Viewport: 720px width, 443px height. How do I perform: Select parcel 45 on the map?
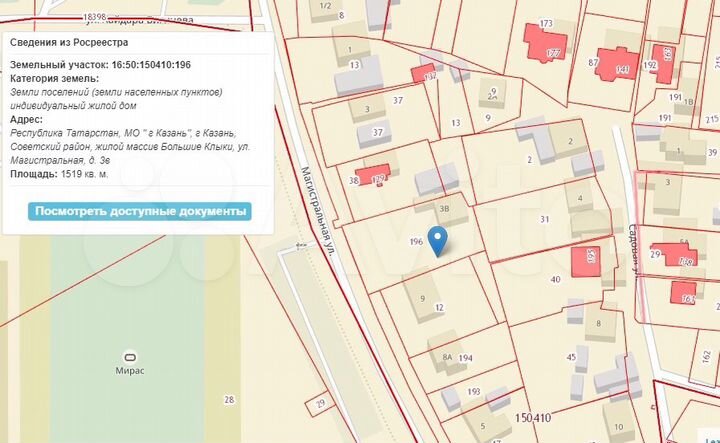pyautogui.click(x=571, y=357)
